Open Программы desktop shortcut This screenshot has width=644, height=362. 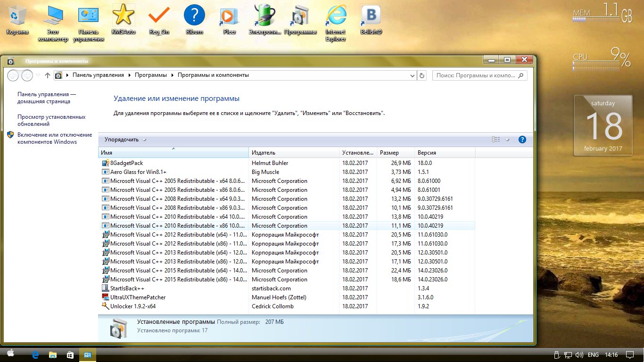[300, 20]
